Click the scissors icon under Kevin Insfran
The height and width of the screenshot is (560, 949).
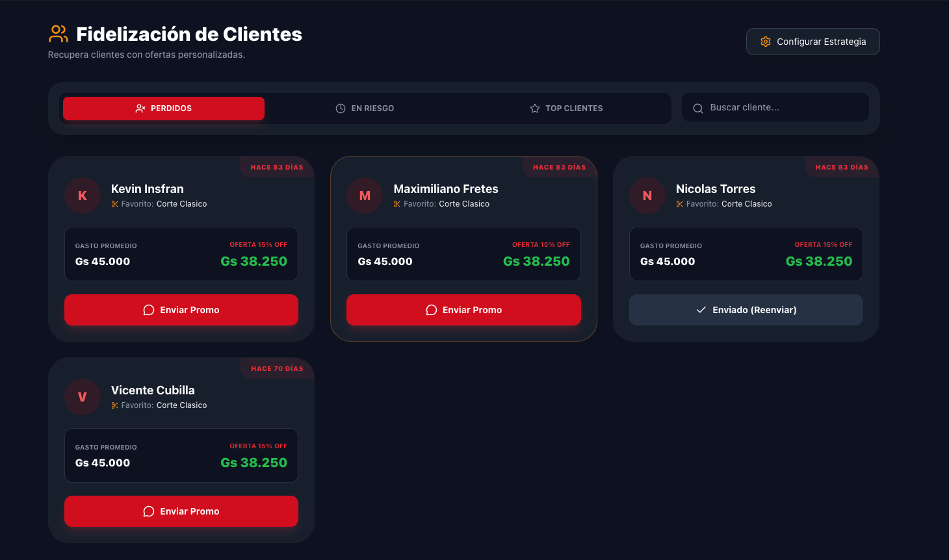pos(115,204)
